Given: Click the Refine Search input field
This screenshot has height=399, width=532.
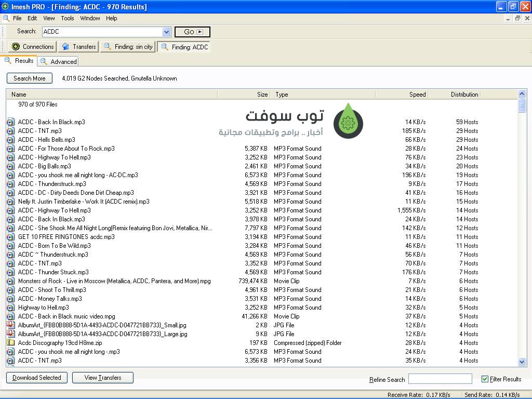Looking at the screenshot, I should [x=440, y=379].
